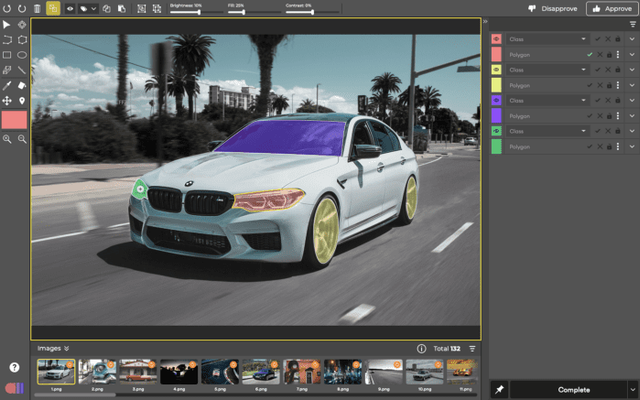This screenshot has height=400, width=640.
Task: Click the redo arrow in top toolbar
Action: pos(22,8)
